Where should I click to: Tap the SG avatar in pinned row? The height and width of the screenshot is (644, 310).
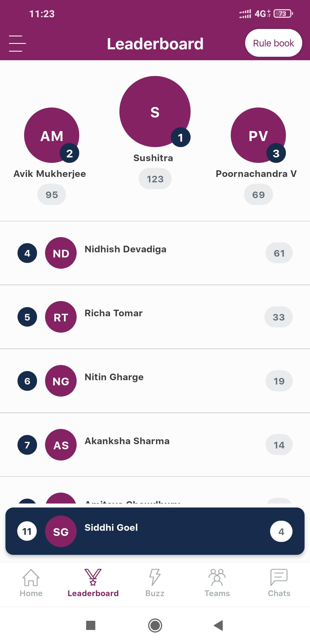click(61, 531)
